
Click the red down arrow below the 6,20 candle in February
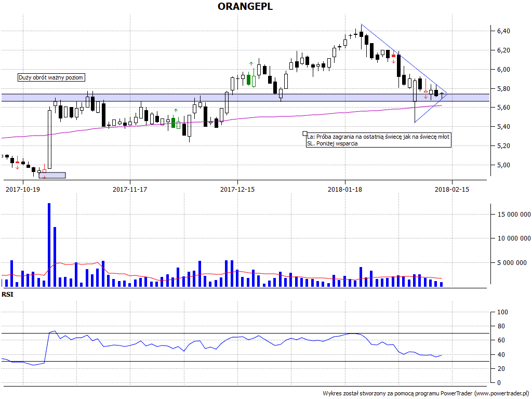tap(394, 61)
